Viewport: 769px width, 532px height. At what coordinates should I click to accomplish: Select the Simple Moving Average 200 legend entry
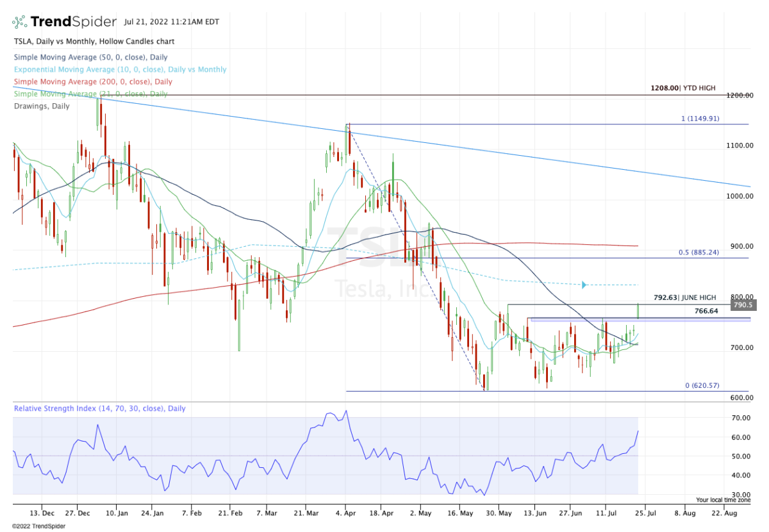pyautogui.click(x=92, y=82)
